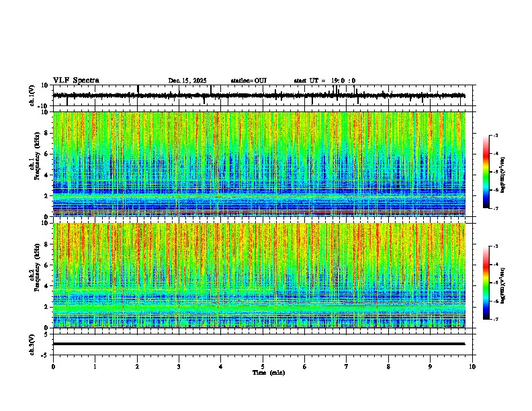Click the time axis tick label "0"
The width and height of the screenshot is (532, 411).
tap(53, 367)
